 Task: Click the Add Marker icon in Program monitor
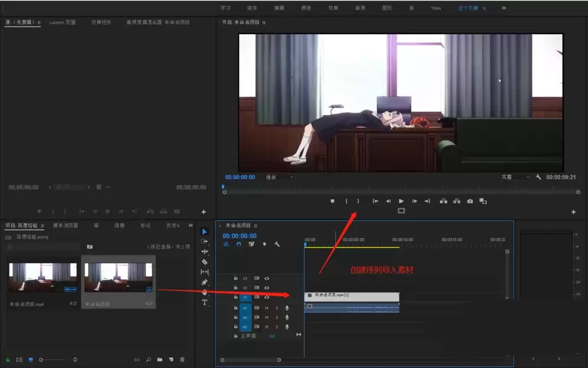[x=332, y=201]
